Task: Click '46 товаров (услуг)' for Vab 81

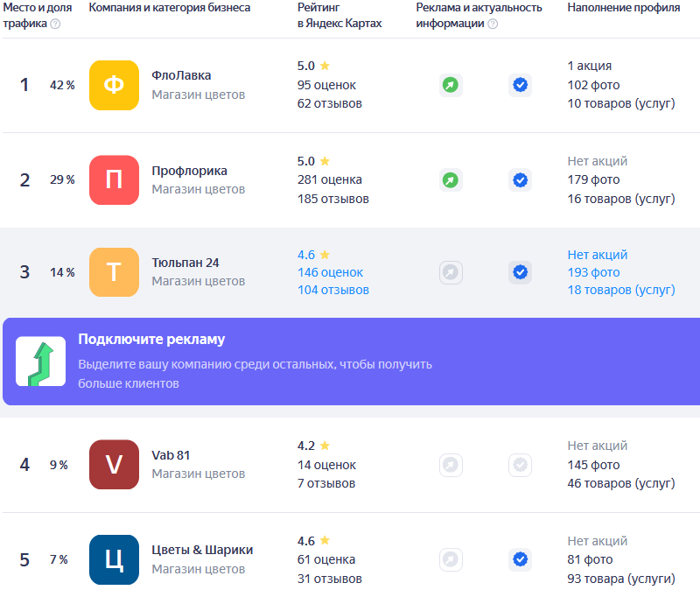Action: coord(621,483)
